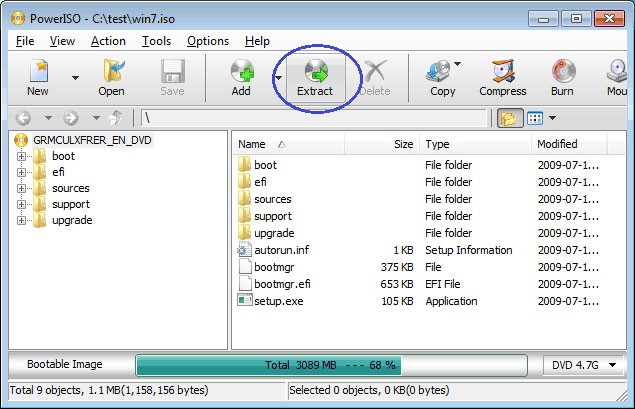This screenshot has width=635, height=409.
Task: Expand the efi folder in the tree
Action: [21, 173]
